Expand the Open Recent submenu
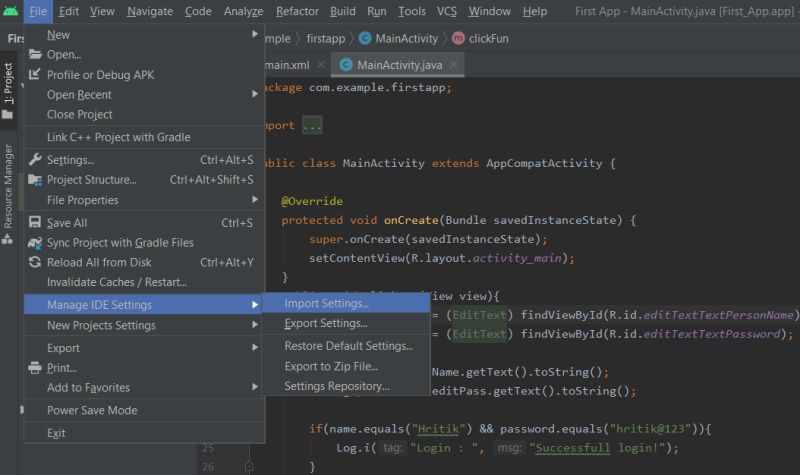The image size is (800, 475). [255, 94]
